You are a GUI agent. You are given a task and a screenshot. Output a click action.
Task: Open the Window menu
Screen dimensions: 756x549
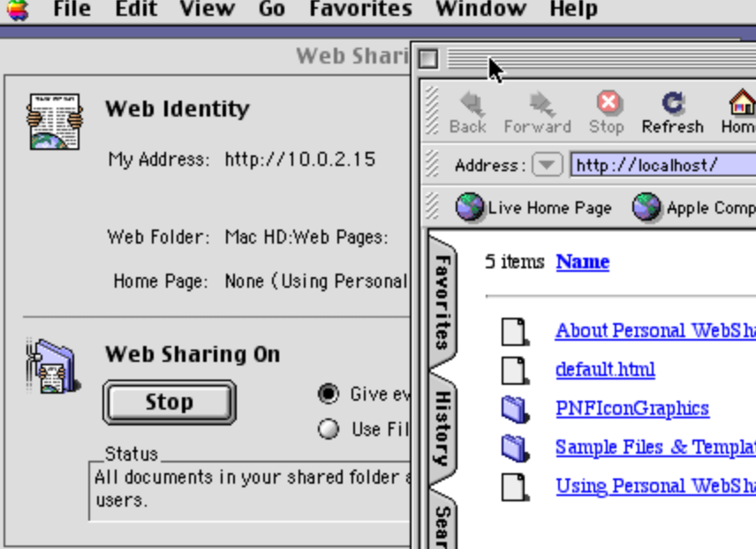480,9
